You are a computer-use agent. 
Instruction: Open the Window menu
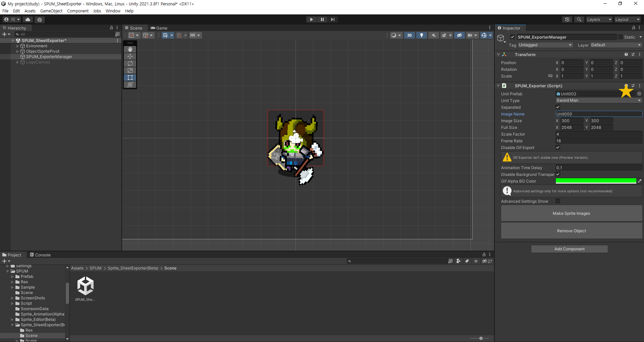point(113,11)
